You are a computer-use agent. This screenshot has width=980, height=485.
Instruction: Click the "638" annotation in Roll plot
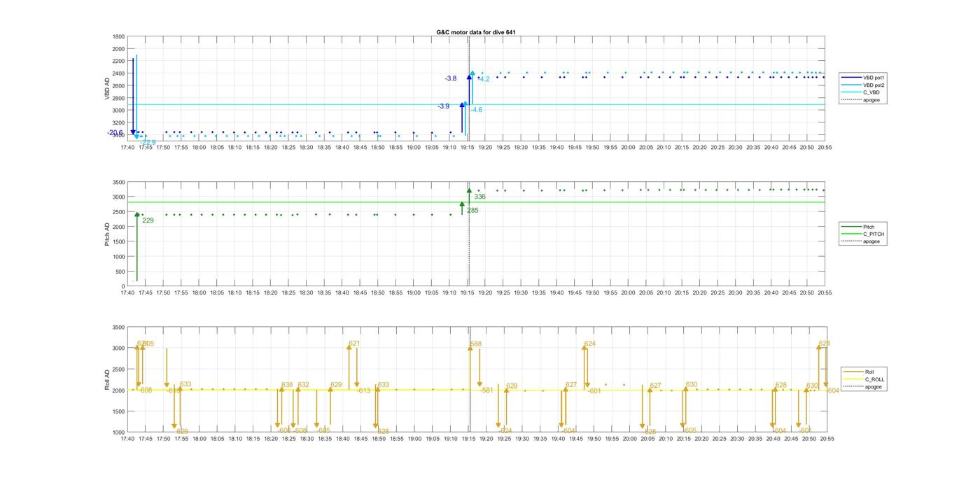(287, 385)
